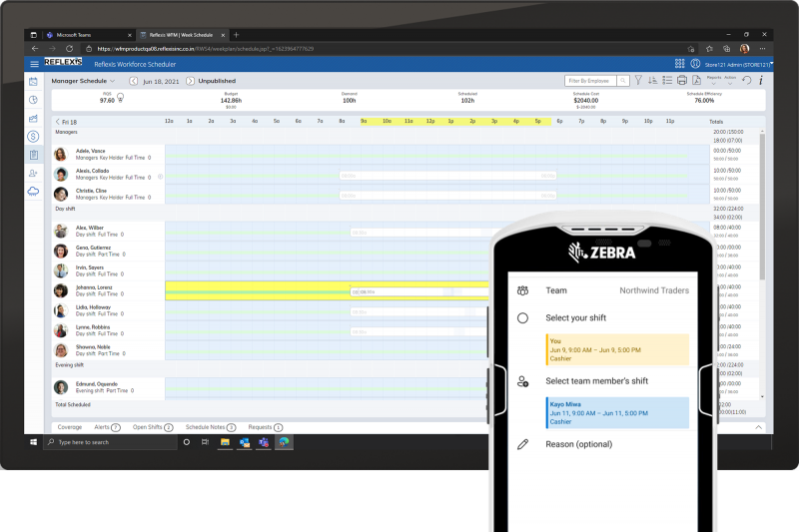The image size is (799, 532).
Task: Click the Reason (optional) field on phone
Action: tap(579, 444)
